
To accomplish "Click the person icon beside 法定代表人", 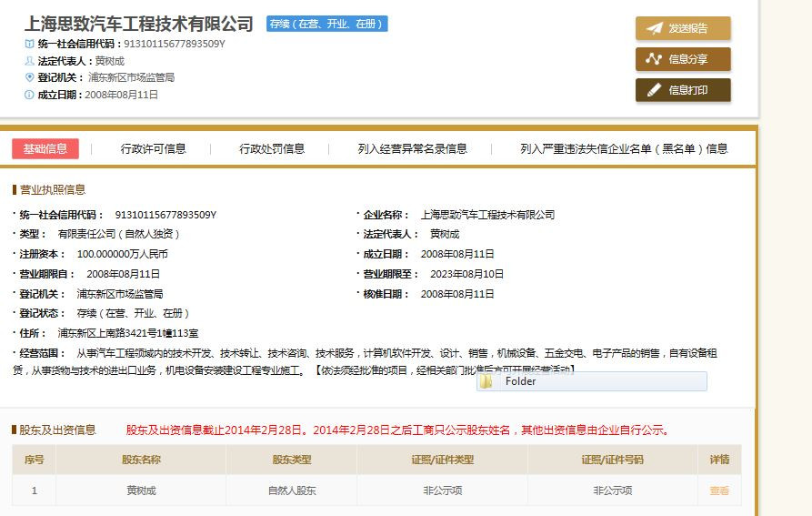I will (x=29, y=61).
